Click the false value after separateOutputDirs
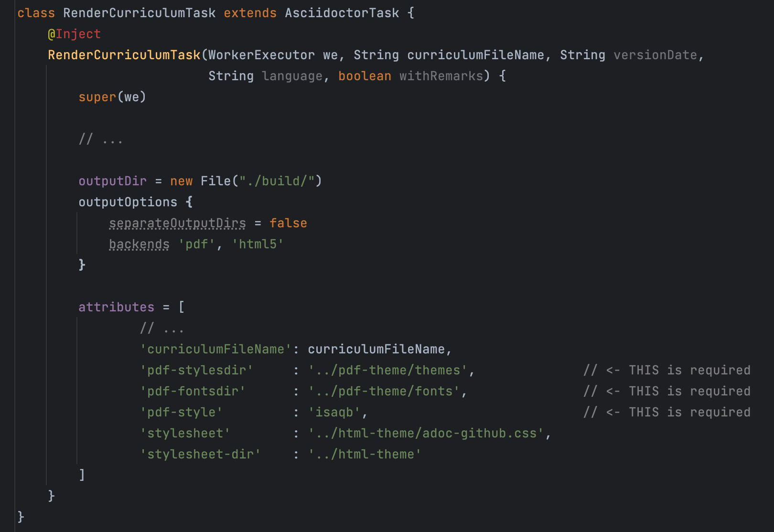The height and width of the screenshot is (532, 774). tap(288, 223)
